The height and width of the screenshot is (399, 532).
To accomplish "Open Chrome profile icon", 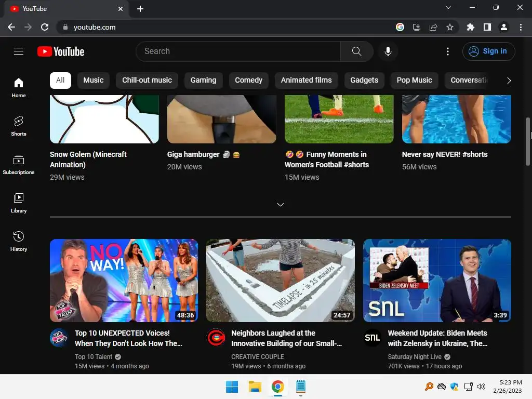I will [504, 27].
